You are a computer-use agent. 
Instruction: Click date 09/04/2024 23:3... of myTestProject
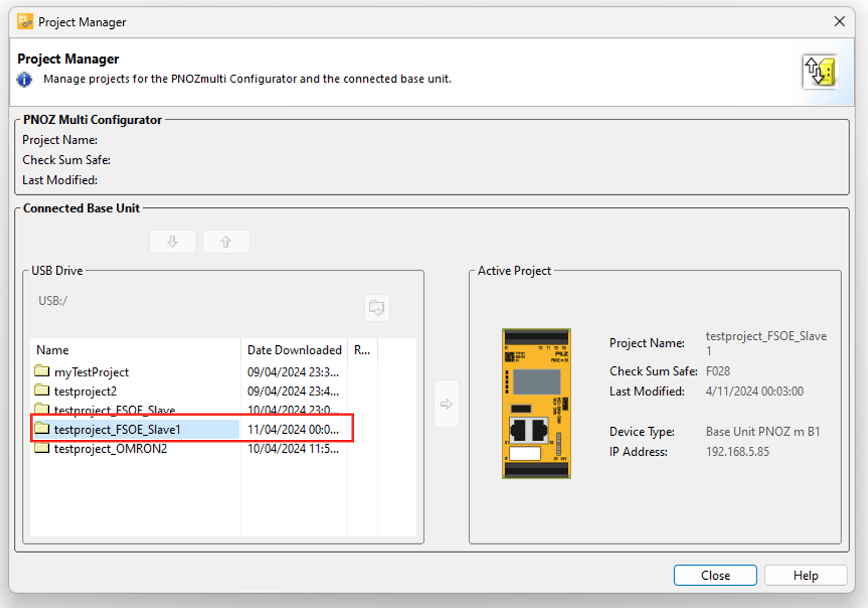(293, 372)
